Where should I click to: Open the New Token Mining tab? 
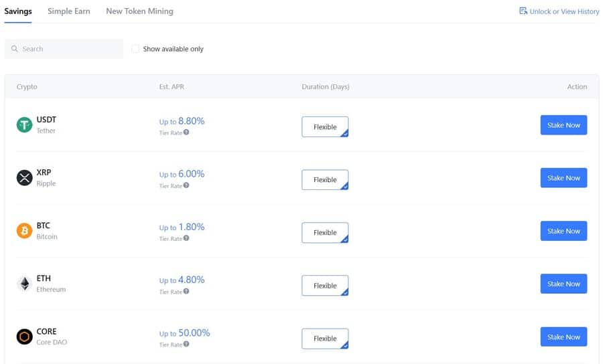tap(139, 11)
